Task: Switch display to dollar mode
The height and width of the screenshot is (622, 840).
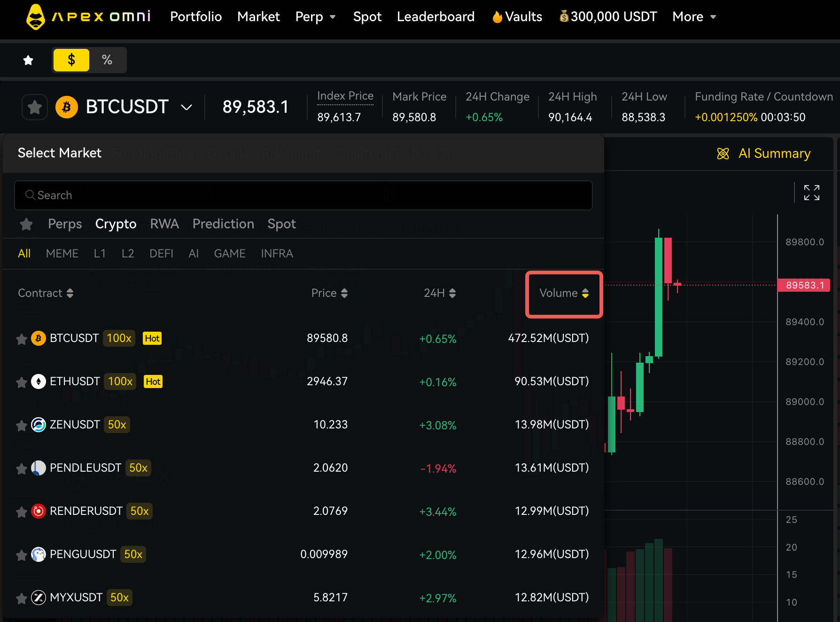Action: point(71,60)
